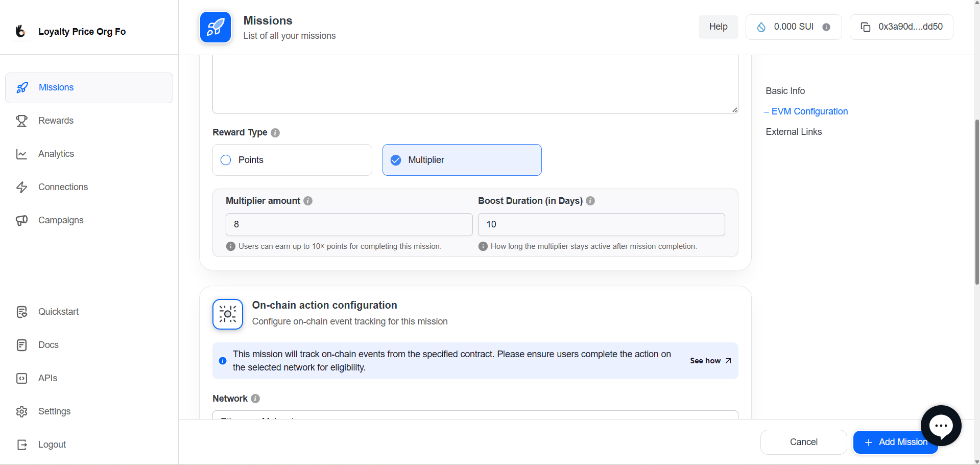Click the rocket icon beside Missions in sidebar
The height and width of the screenshot is (465, 980).
[22, 87]
